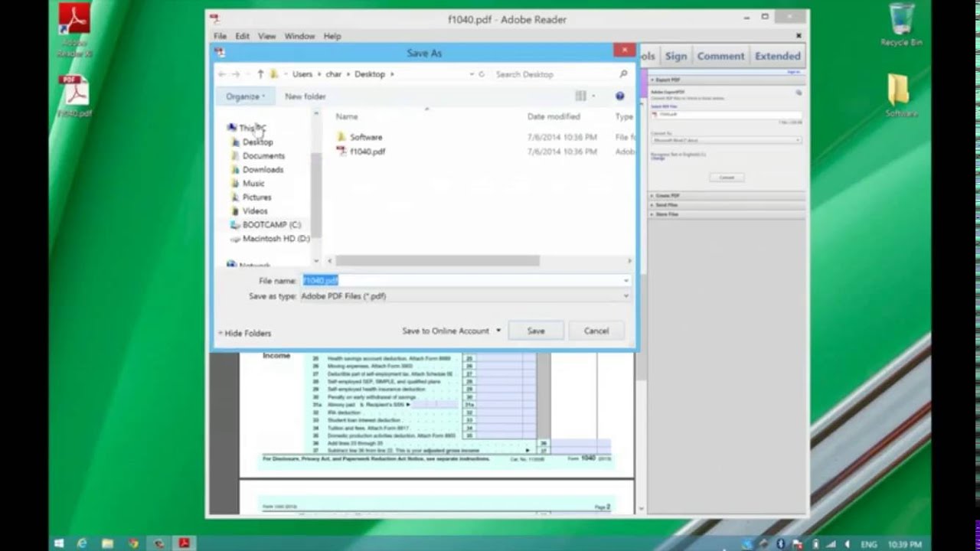Switch to the Comment tab
Image resolution: width=980 pixels, height=551 pixels.
point(720,56)
